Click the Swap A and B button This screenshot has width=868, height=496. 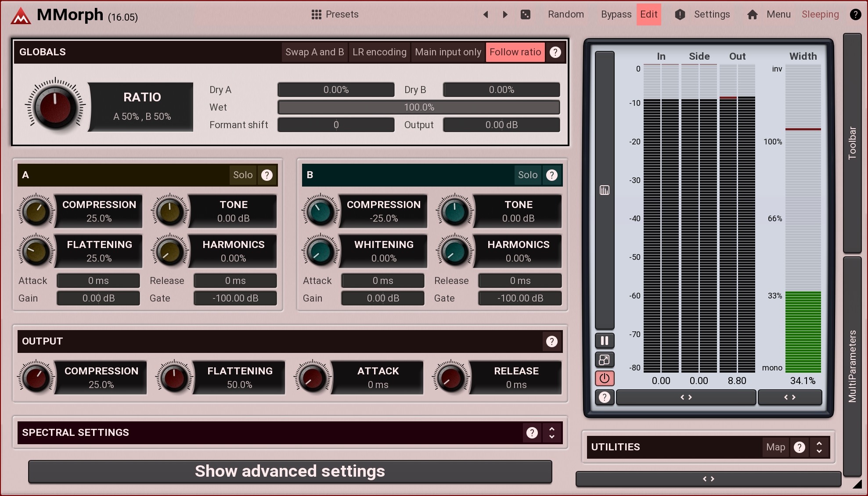pyautogui.click(x=314, y=52)
